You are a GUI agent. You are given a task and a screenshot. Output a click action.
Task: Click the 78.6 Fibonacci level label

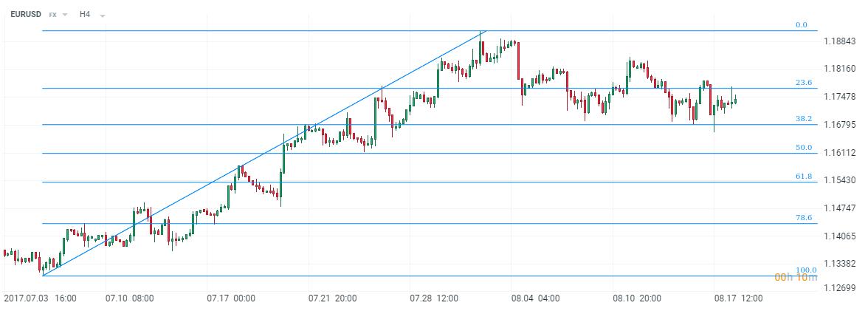point(803,218)
